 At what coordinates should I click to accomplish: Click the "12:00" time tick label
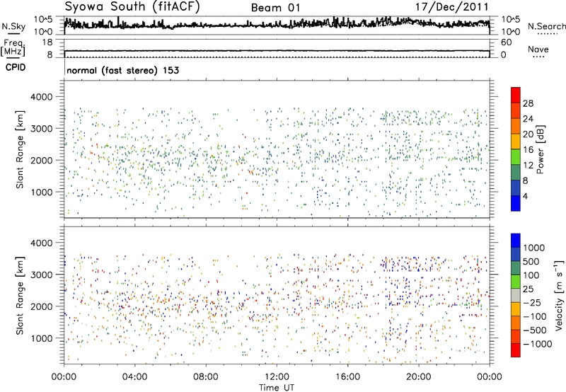(x=277, y=377)
